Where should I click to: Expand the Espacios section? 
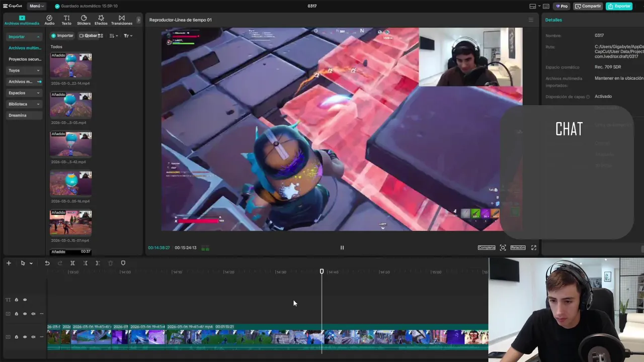[24, 93]
